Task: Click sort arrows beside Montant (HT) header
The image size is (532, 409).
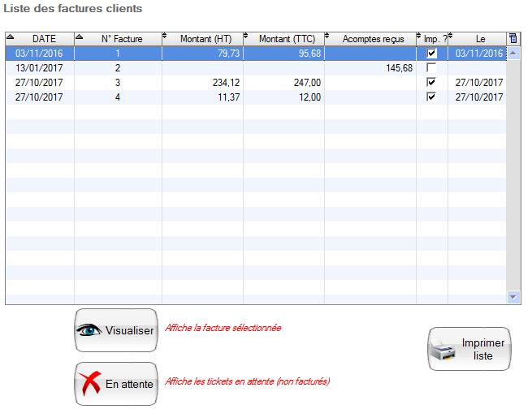Action: click(166, 38)
